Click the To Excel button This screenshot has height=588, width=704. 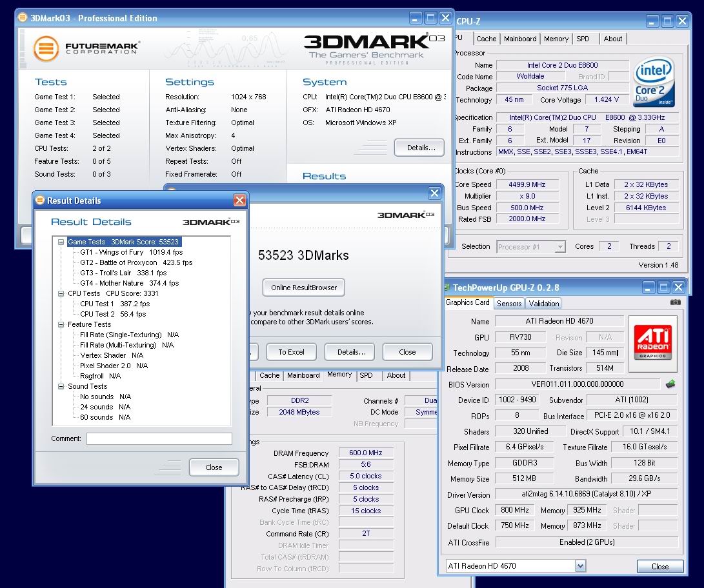[292, 352]
